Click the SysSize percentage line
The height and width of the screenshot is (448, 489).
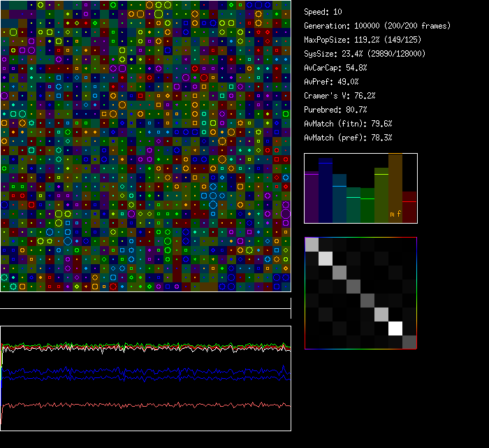pyautogui.click(x=365, y=54)
